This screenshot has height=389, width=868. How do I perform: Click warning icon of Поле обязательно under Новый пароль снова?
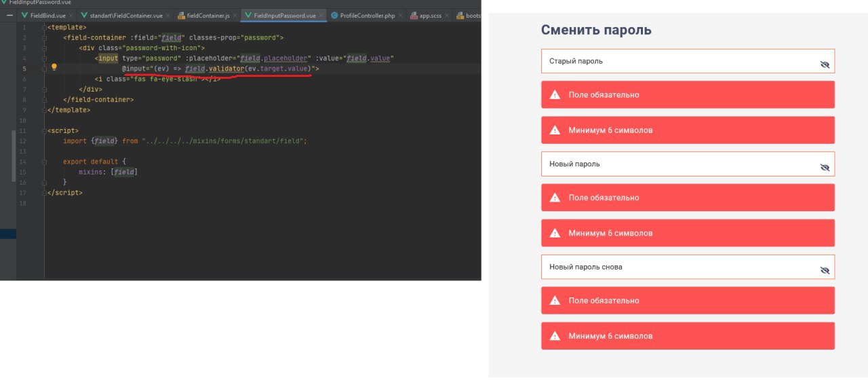pos(555,300)
